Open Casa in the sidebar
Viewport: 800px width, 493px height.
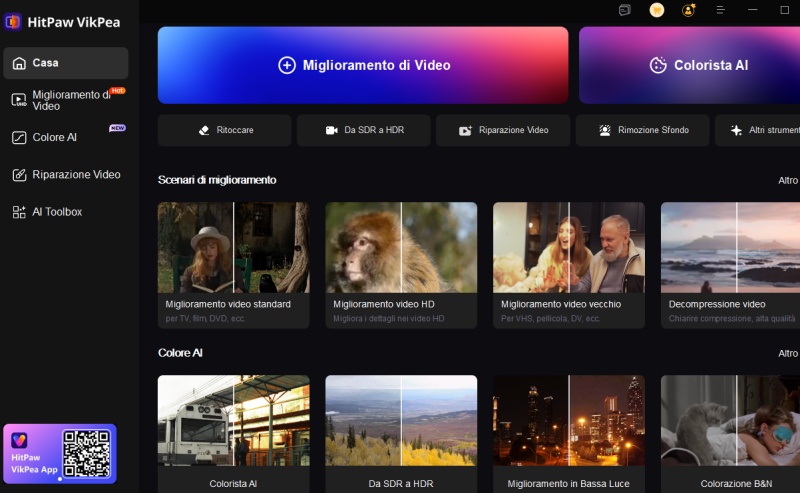(x=65, y=63)
